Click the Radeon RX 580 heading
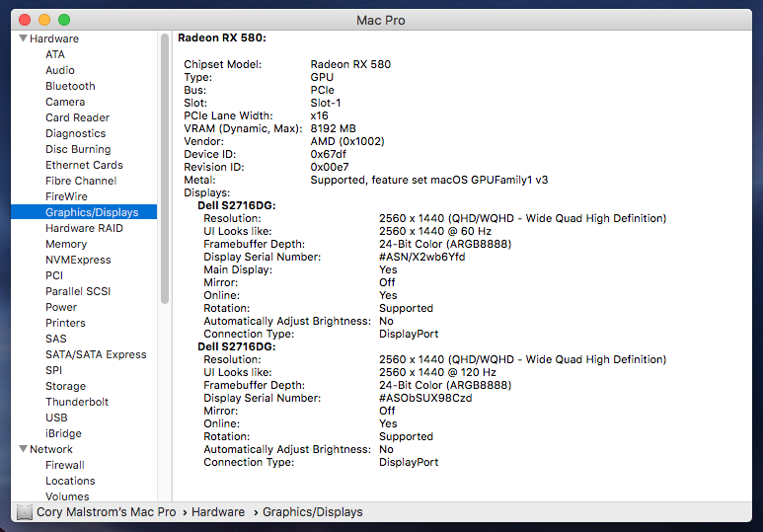 [222, 38]
